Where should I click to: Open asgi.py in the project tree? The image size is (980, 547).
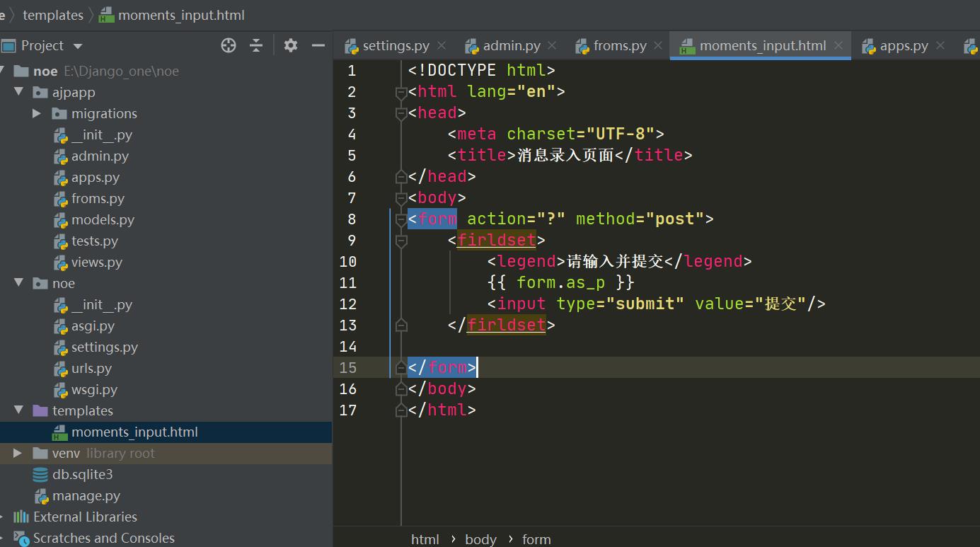pyautogui.click(x=93, y=326)
